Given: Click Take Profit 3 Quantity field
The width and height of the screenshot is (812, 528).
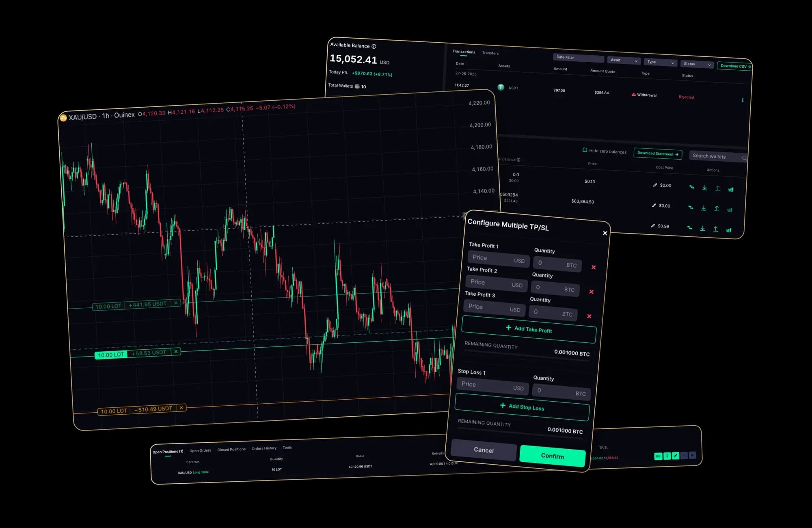Looking at the screenshot, I should 553,313.
